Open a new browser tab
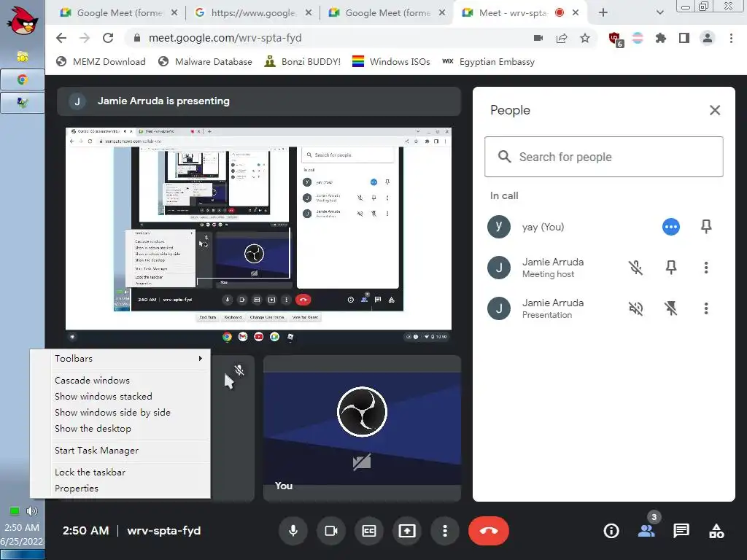The height and width of the screenshot is (560, 747). click(x=603, y=13)
